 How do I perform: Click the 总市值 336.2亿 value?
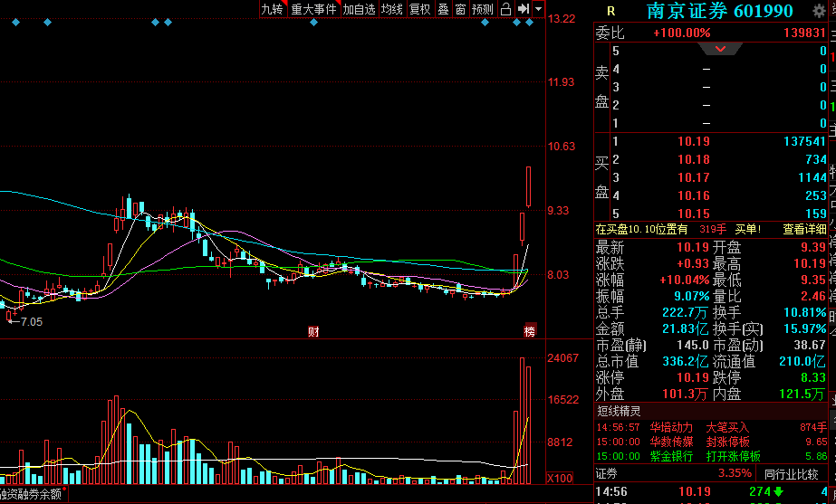(x=685, y=361)
